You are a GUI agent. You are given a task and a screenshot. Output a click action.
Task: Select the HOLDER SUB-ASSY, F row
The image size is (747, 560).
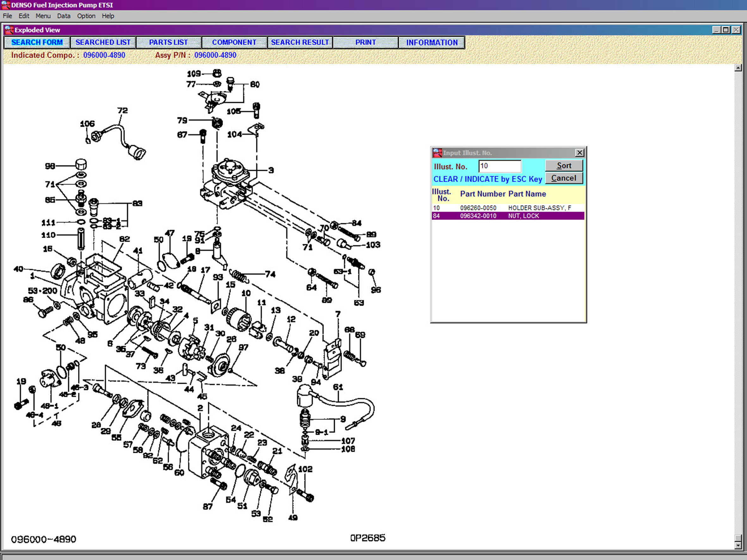coord(508,208)
